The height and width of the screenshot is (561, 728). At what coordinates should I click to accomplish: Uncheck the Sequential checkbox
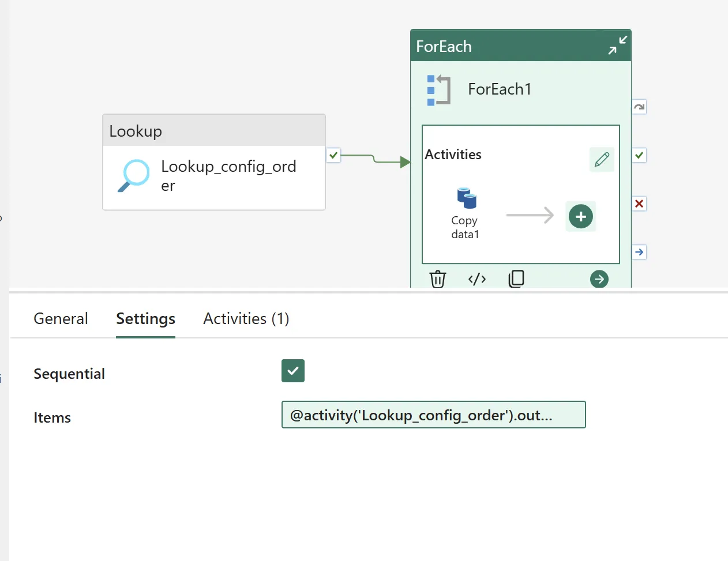(293, 371)
